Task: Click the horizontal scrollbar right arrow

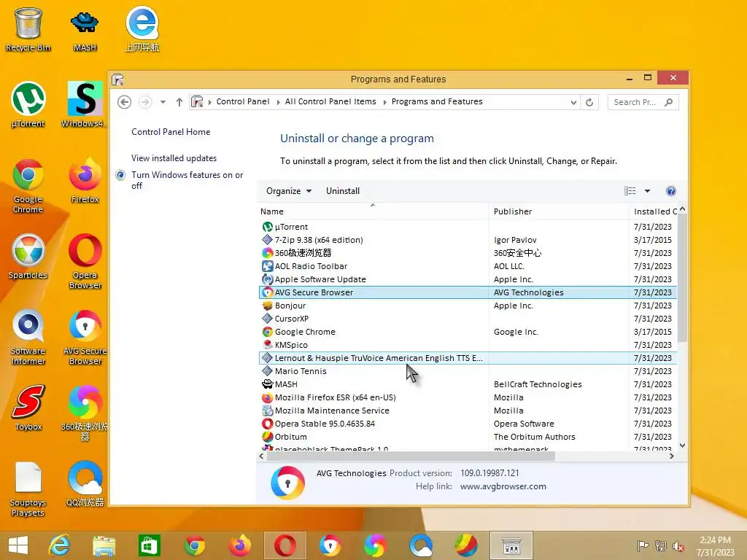Action: tap(671, 456)
